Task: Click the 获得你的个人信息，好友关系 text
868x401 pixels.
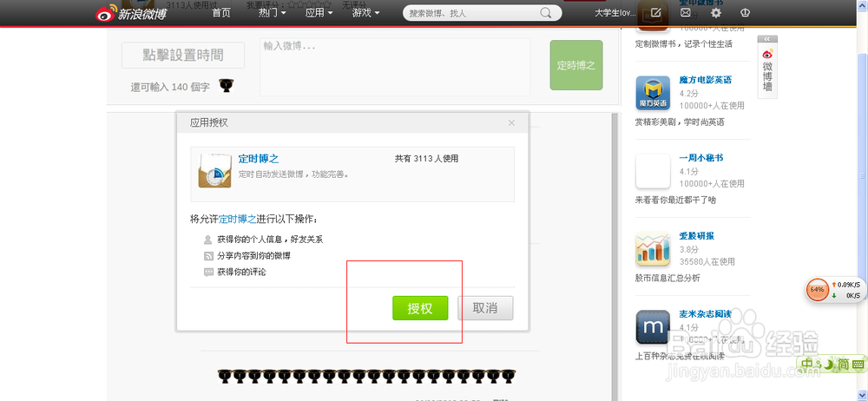Action: pyautogui.click(x=270, y=240)
